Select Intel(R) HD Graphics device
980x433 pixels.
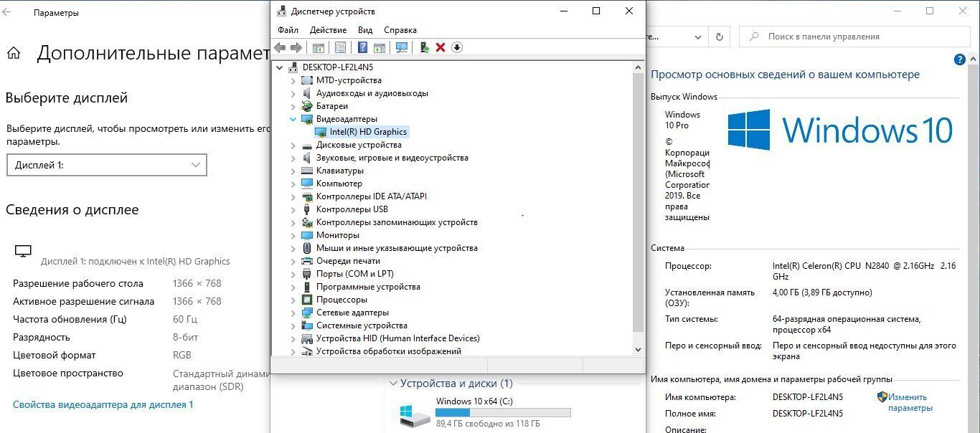(367, 132)
